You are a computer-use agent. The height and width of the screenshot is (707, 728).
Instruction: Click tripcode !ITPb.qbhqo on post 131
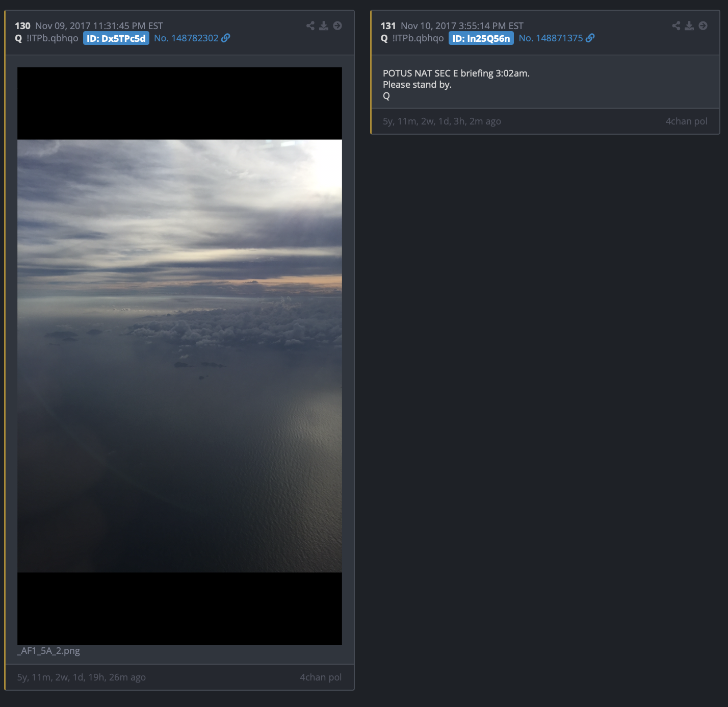pos(418,38)
